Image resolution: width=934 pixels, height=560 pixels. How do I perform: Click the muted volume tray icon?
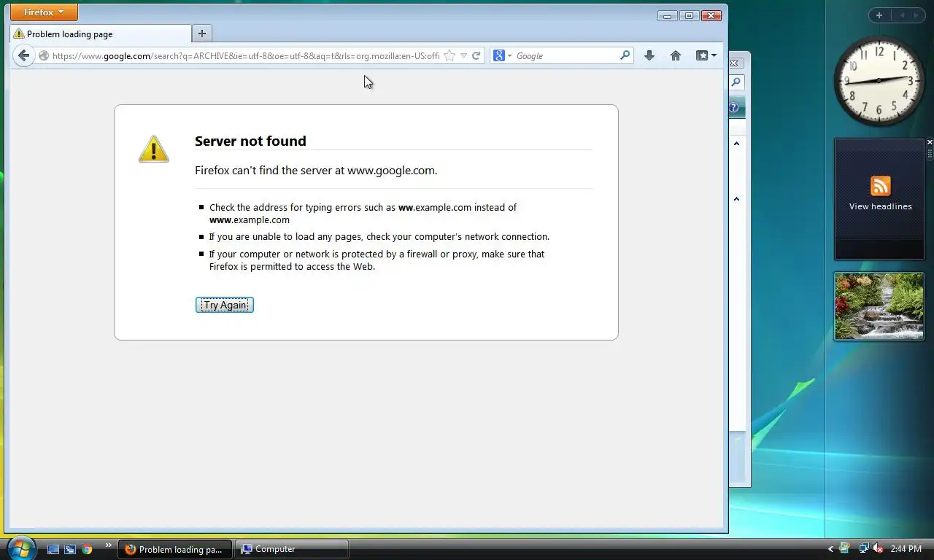coord(878,548)
